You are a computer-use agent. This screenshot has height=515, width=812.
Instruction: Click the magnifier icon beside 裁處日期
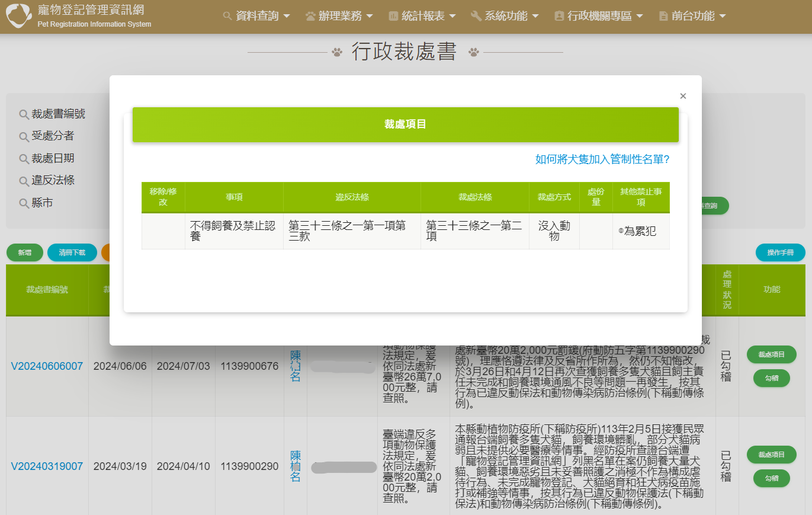(x=24, y=159)
